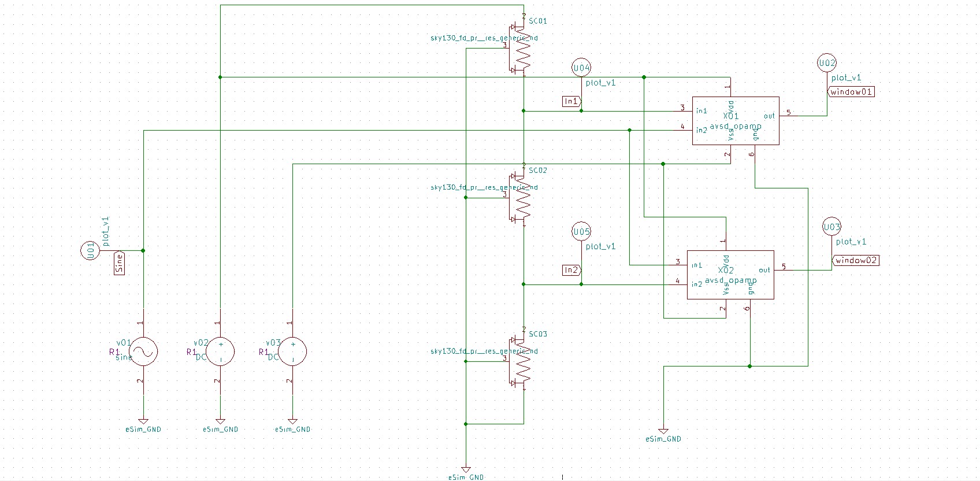Select the window02 output label
The height and width of the screenshot is (481, 980).
855,261
